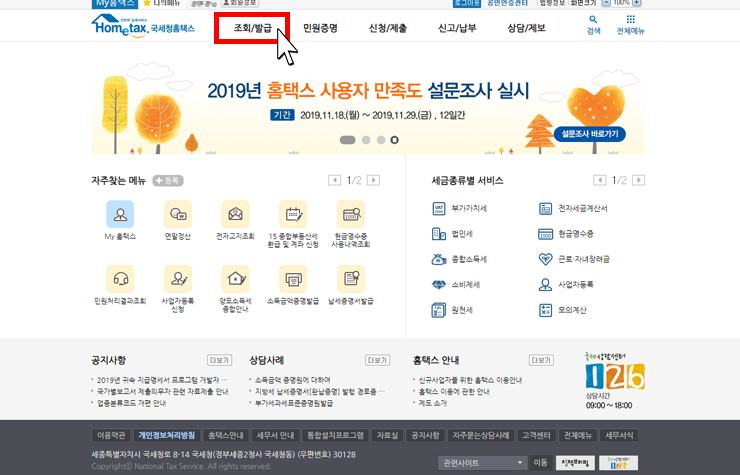
Task: Click 개인정보처리방침 footer link
Action: [x=167, y=435]
